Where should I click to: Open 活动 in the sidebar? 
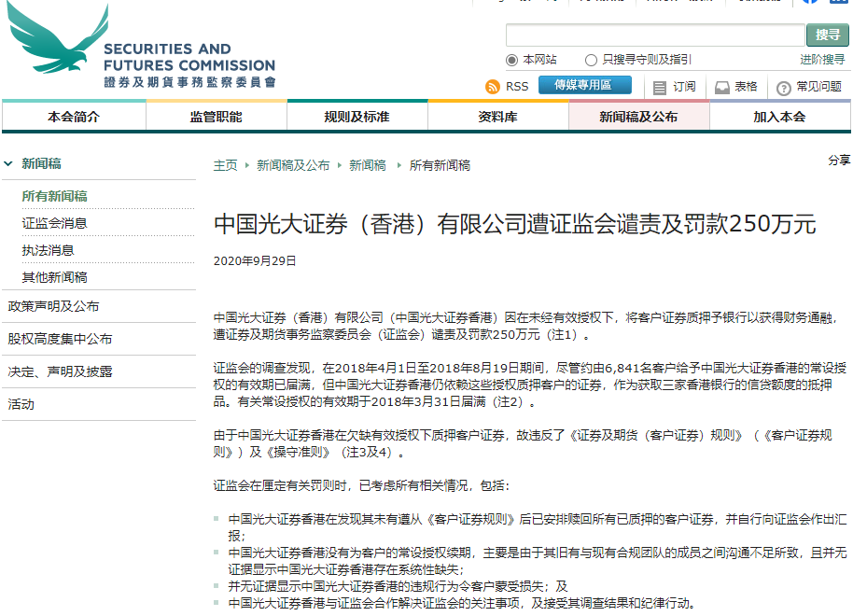[x=21, y=404]
